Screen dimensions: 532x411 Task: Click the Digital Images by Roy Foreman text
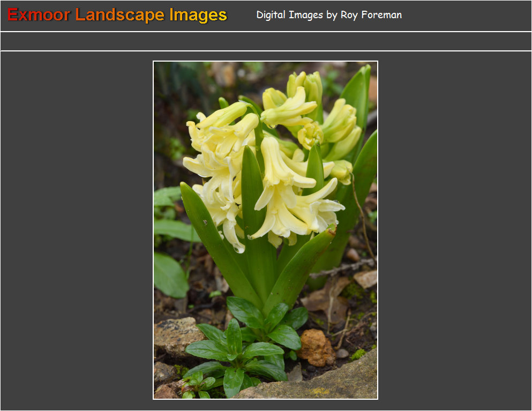point(328,15)
